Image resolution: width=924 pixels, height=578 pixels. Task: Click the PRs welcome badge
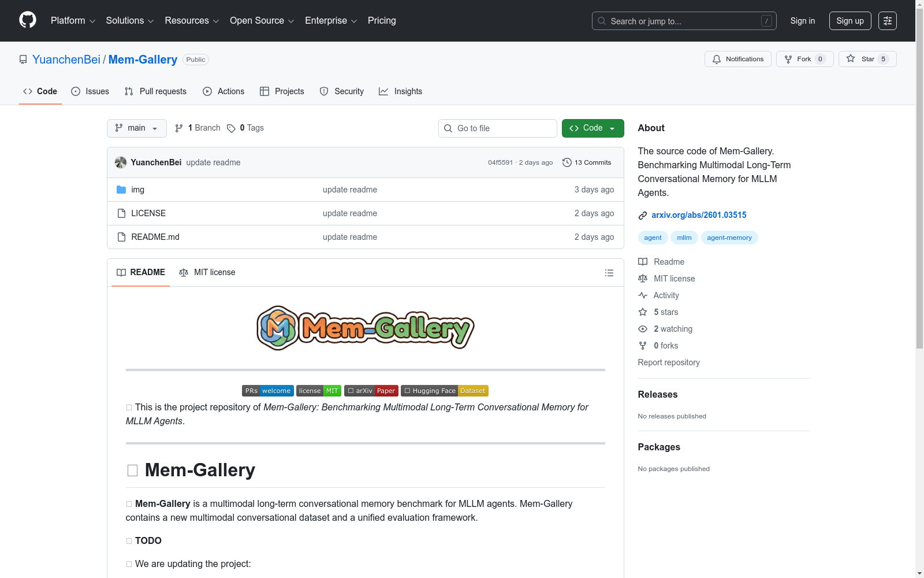point(268,391)
